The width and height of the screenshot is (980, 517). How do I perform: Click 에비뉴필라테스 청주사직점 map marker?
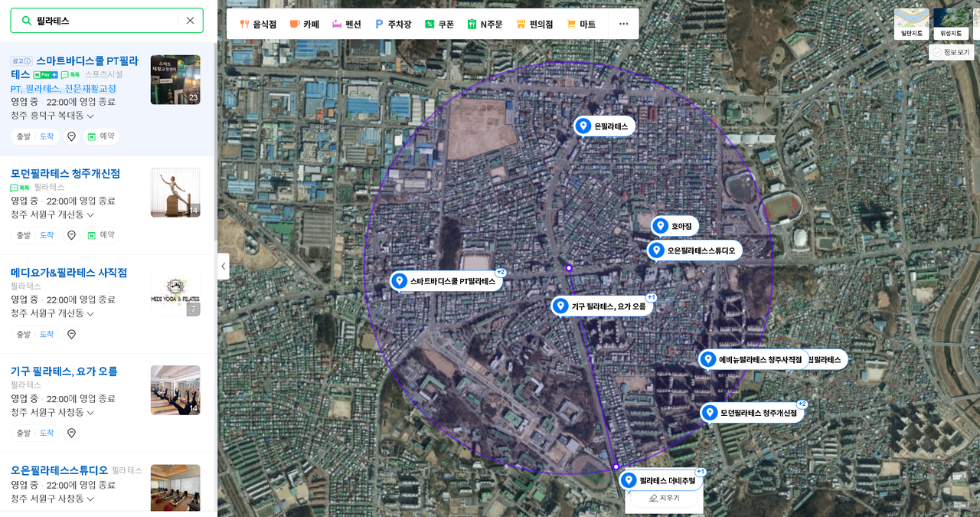click(754, 359)
